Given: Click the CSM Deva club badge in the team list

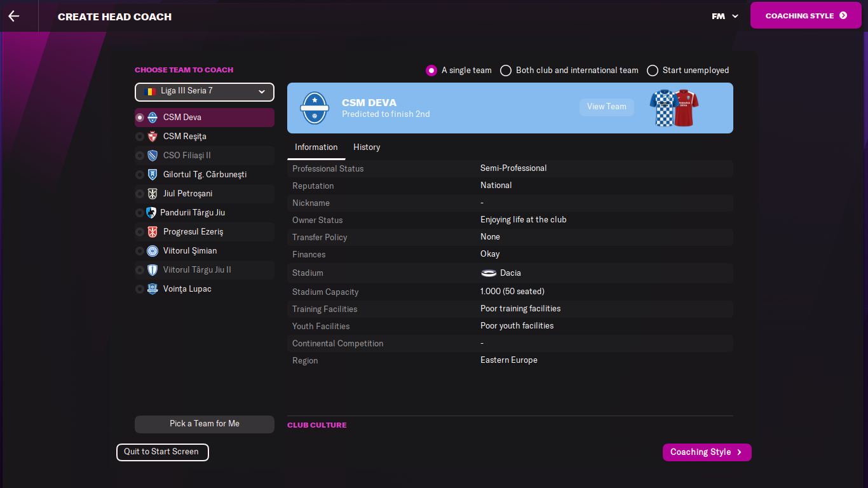Looking at the screenshot, I should 153,118.
